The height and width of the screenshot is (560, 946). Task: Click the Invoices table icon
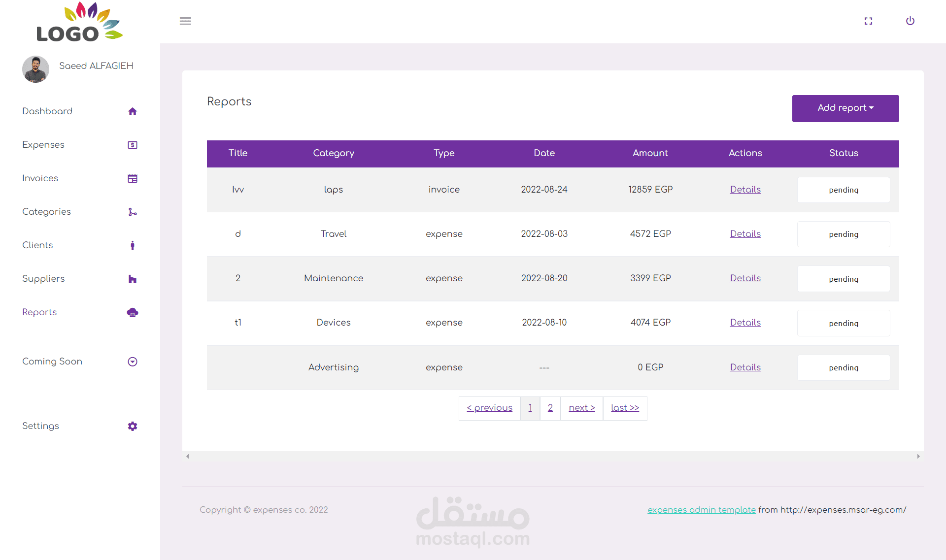[x=132, y=178]
